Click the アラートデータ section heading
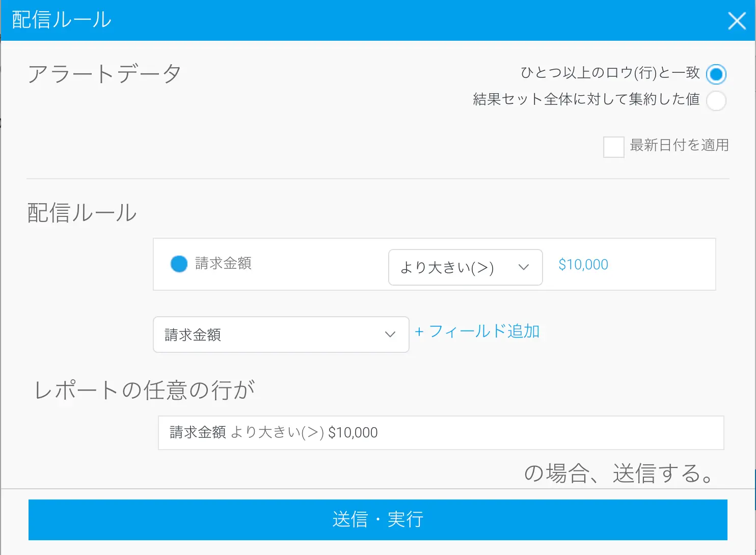756x555 pixels. 104,74
